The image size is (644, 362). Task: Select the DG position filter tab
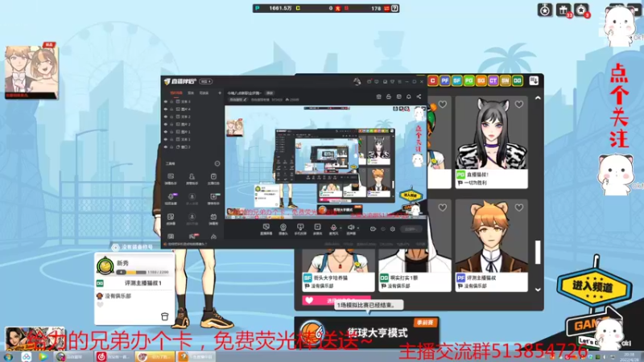[518, 81]
